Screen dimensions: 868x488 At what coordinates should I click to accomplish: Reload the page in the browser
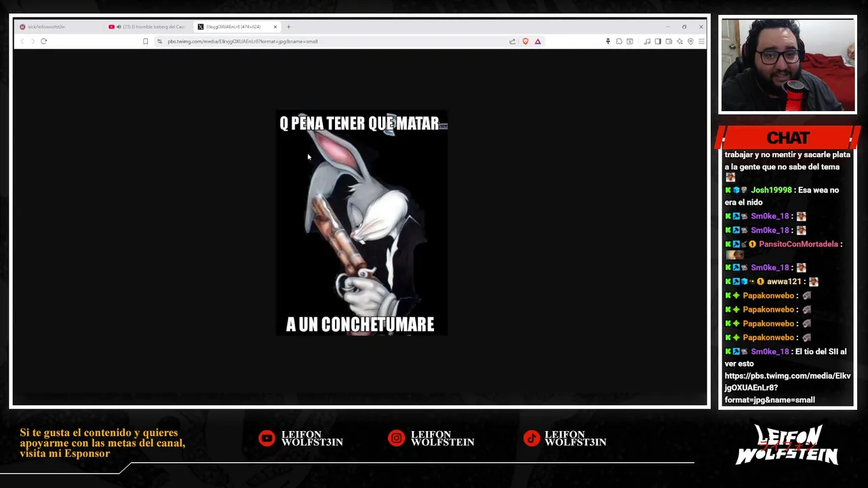coord(43,41)
